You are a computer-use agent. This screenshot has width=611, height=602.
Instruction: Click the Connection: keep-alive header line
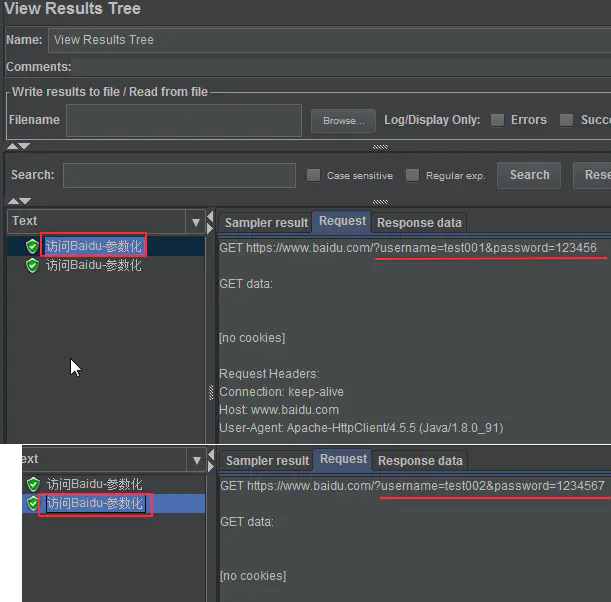point(281,392)
